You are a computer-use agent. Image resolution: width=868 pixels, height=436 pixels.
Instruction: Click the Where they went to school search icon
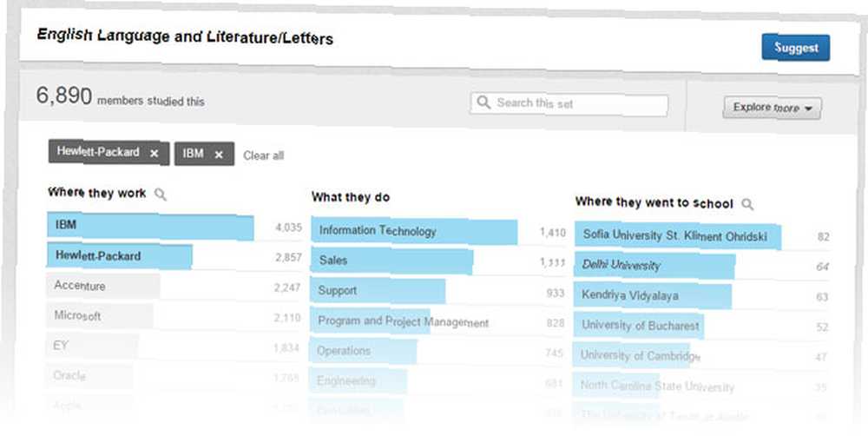pyautogui.click(x=747, y=204)
